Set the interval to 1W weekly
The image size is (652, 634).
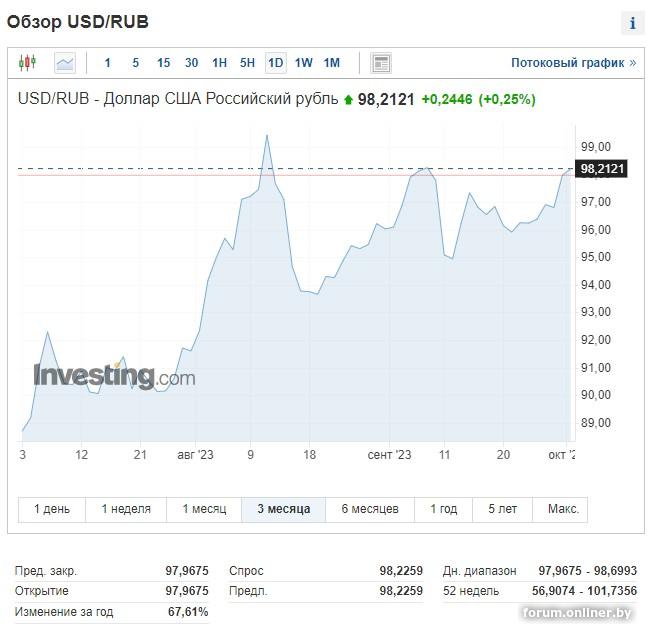tap(304, 63)
